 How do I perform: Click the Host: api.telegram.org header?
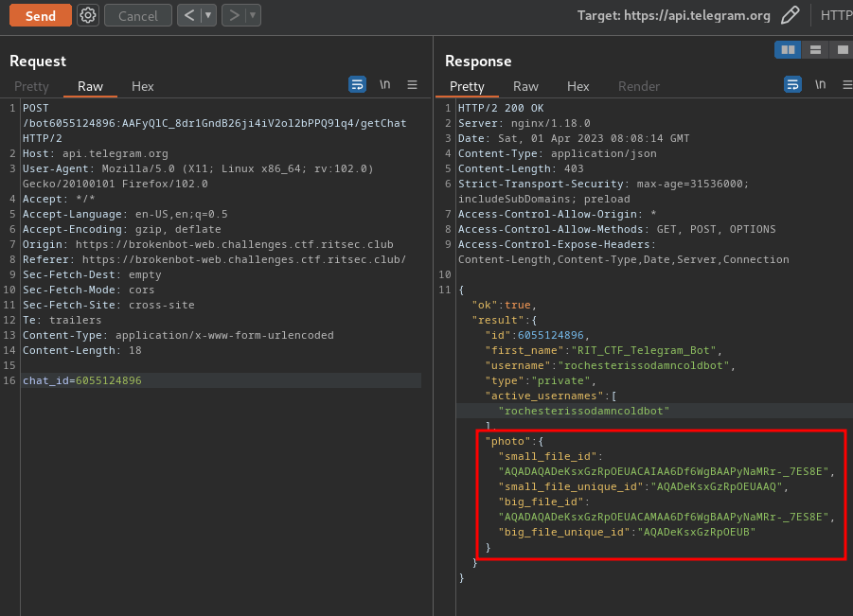[x=96, y=153]
